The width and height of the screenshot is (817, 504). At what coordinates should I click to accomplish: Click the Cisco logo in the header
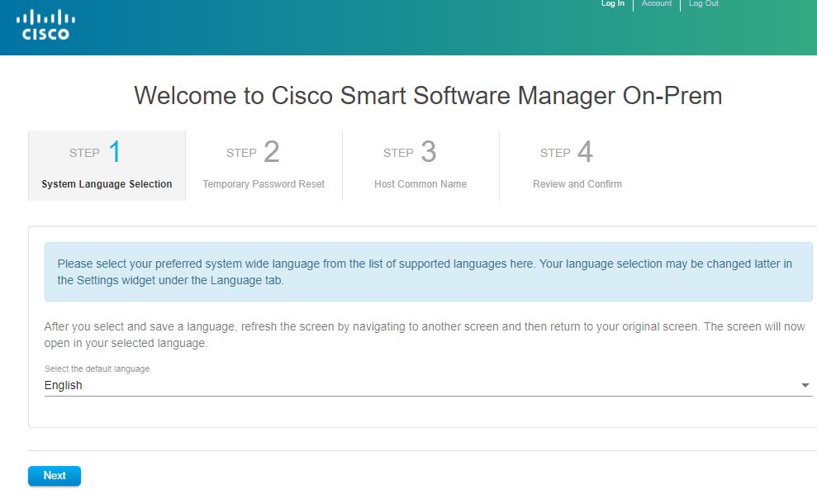46,25
